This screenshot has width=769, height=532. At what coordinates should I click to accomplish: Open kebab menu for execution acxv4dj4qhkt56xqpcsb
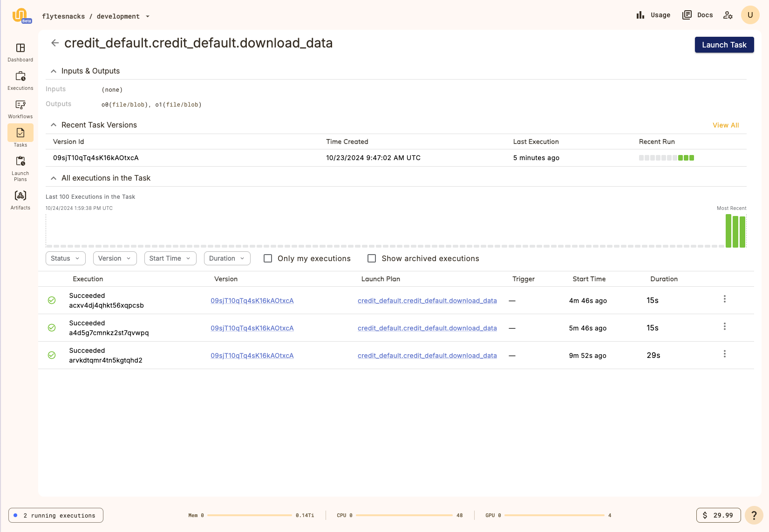tap(725, 299)
